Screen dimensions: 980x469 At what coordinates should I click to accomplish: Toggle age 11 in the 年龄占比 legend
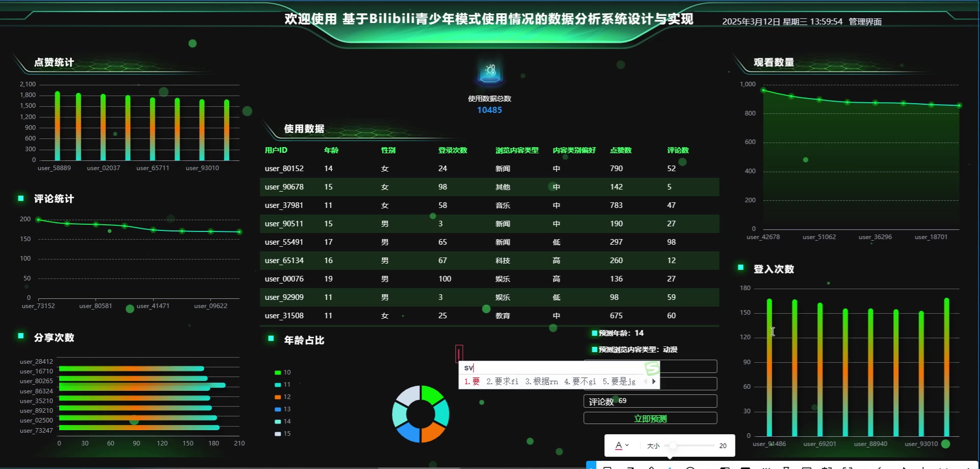(283, 385)
